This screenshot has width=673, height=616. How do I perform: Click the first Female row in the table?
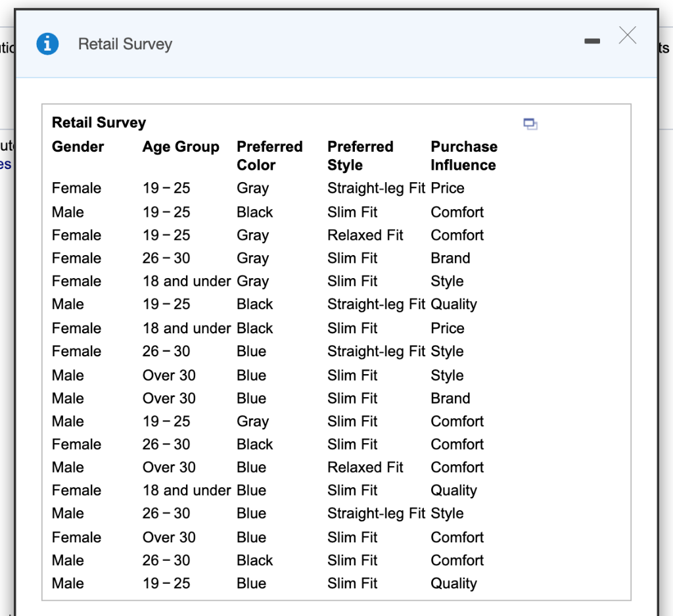76,188
